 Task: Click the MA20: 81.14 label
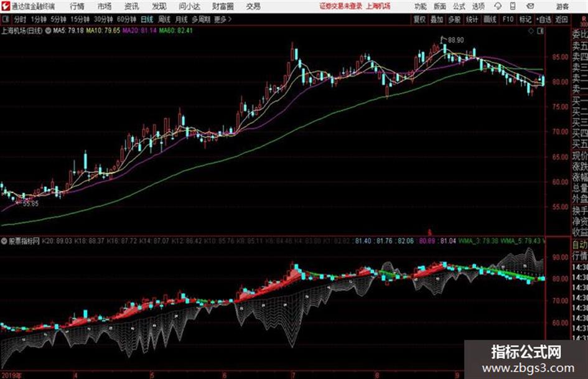[139, 30]
